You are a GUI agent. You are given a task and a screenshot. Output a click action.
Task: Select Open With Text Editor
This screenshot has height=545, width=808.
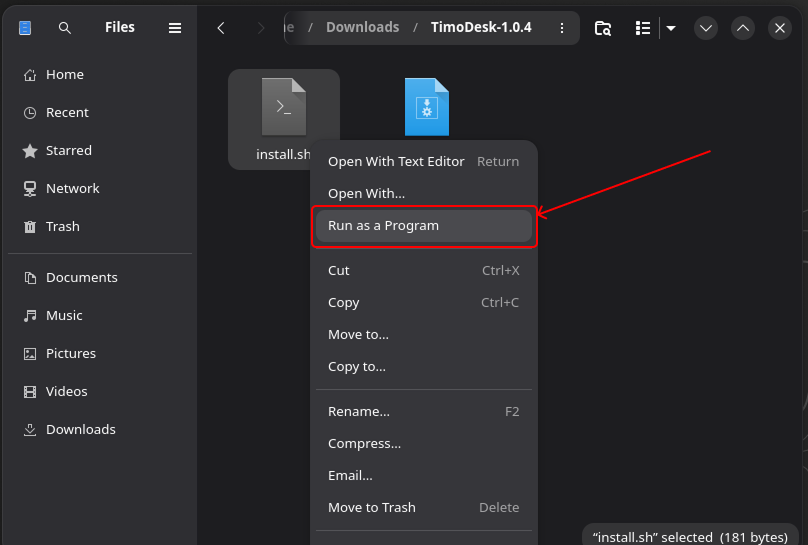396,161
